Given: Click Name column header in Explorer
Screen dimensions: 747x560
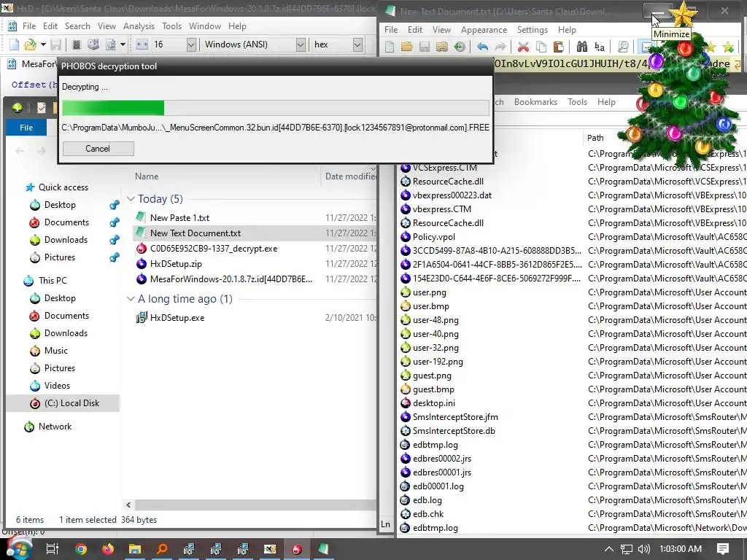Looking at the screenshot, I should point(146,176).
